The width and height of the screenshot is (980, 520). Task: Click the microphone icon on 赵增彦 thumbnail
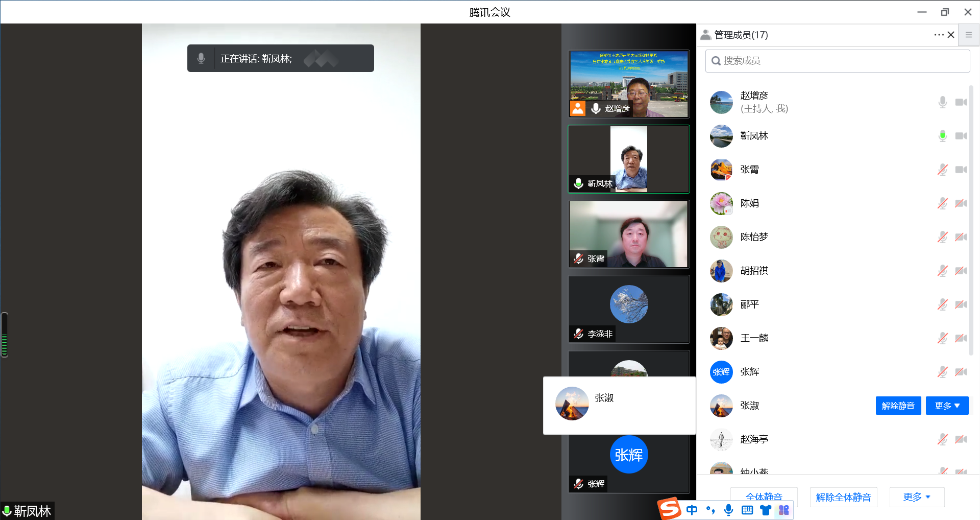(596, 108)
